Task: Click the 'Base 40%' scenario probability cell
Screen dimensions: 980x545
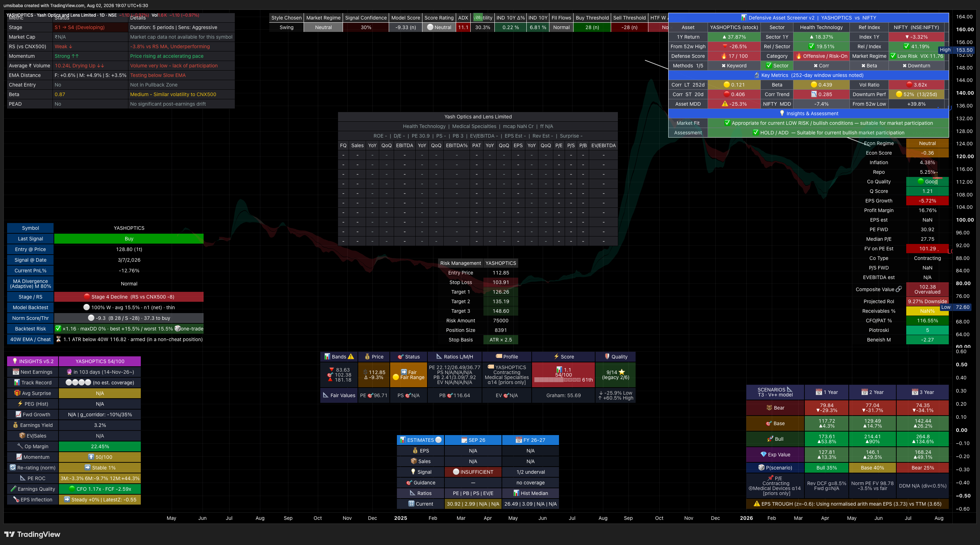Action: click(873, 468)
